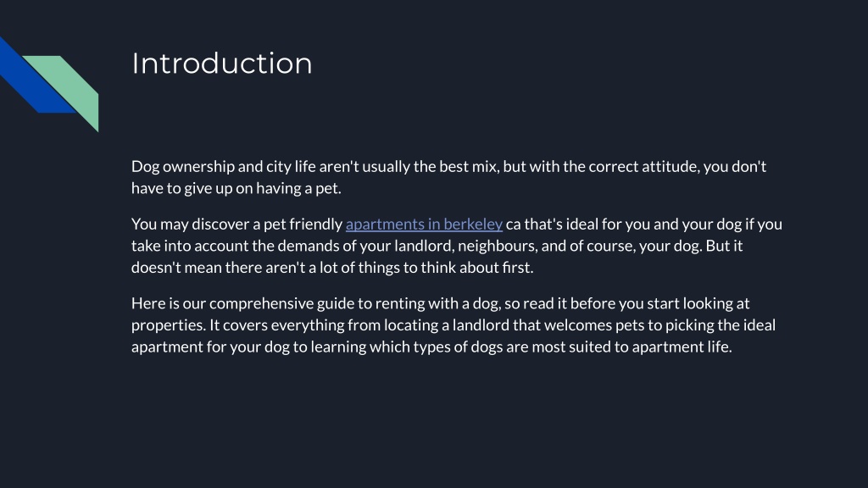Click the line starting "doesn't mean there aren't"
This screenshot has height=488, width=868.
pyautogui.click(x=332, y=267)
